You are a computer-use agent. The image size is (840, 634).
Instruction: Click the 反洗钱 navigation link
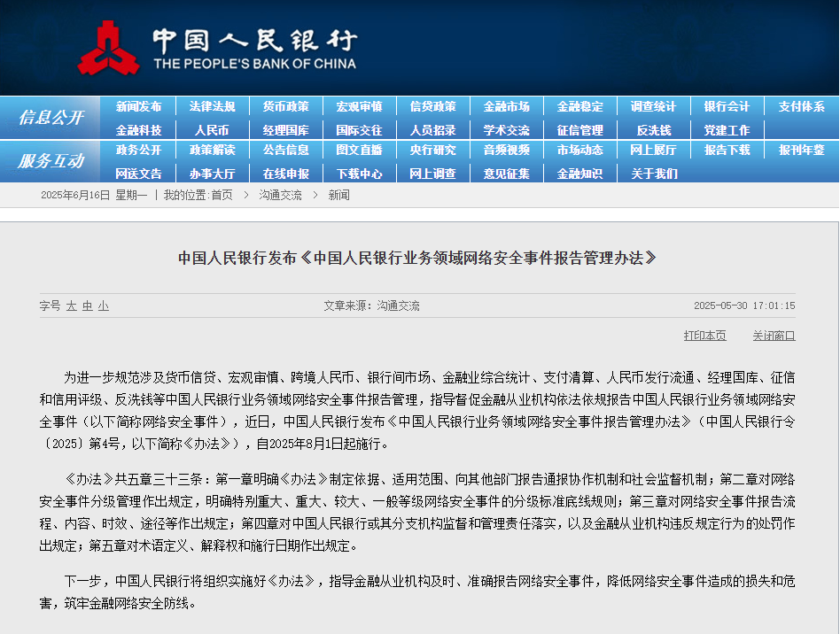[x=653, y=129]
